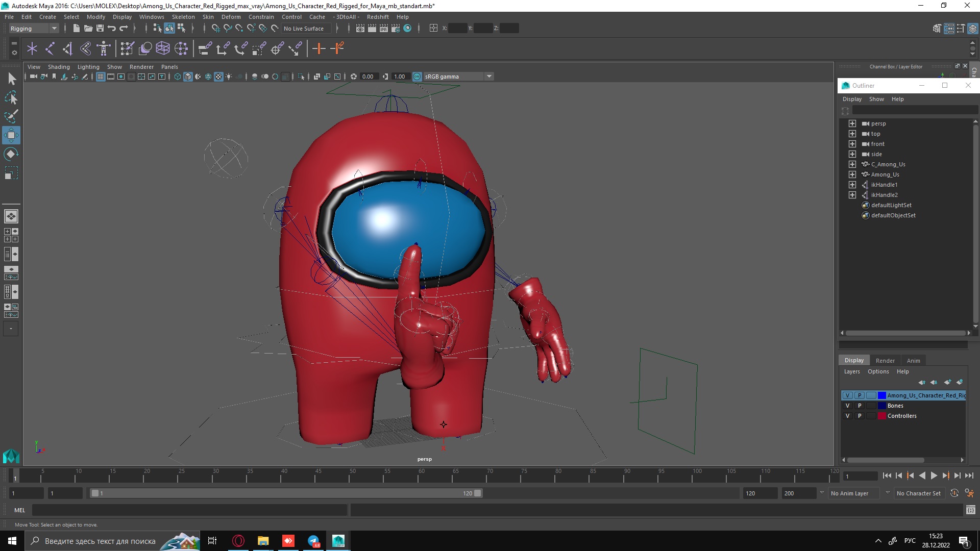Click the Save Scene floppy icon

pyautogui.click(x=100, y=29)
